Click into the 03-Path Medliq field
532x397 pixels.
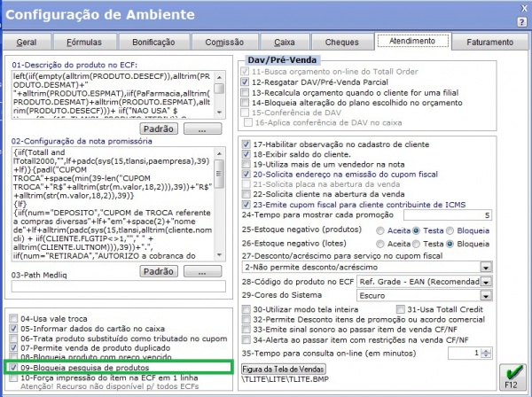pos(119,286)
